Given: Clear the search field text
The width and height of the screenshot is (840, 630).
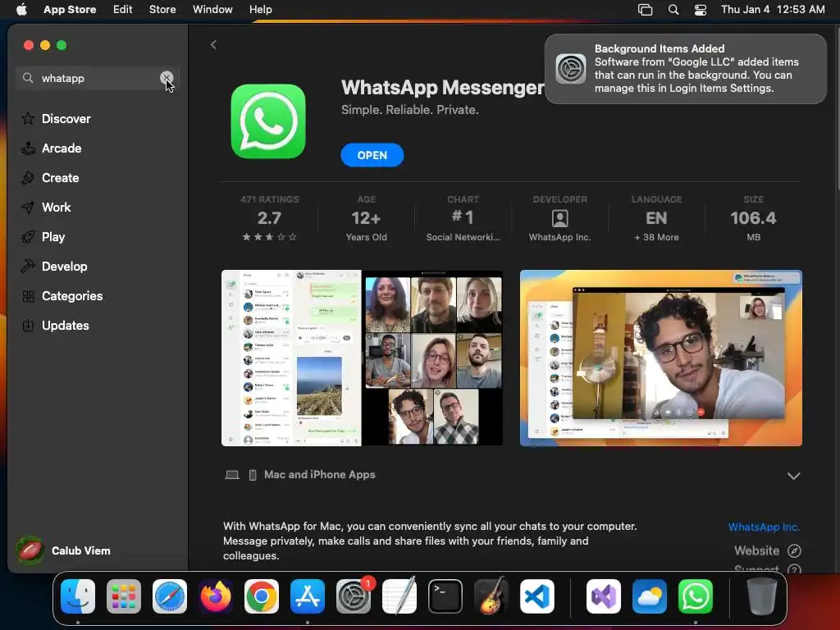Looking at the screenshot, I should (x=167, y=78).
